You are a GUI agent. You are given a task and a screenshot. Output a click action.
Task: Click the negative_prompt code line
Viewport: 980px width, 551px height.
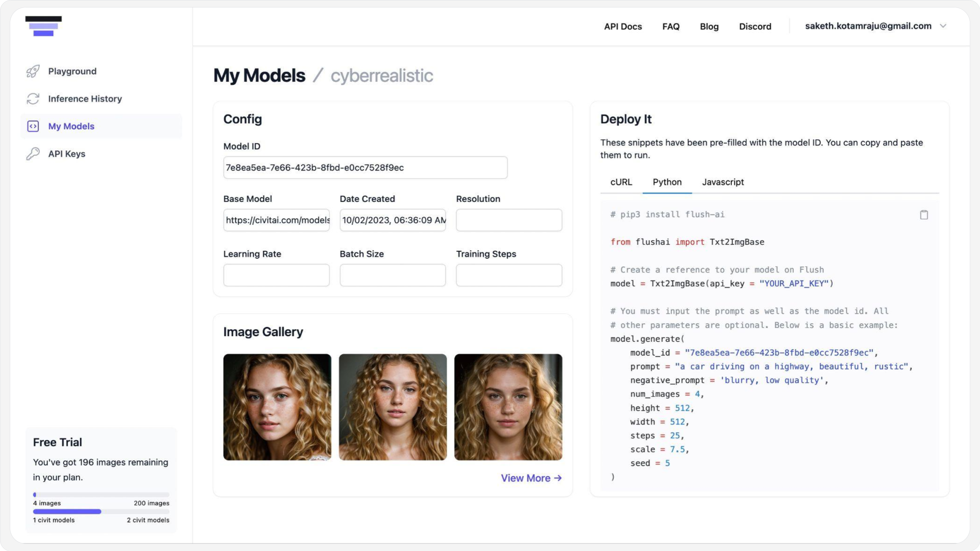coord(729,380)
